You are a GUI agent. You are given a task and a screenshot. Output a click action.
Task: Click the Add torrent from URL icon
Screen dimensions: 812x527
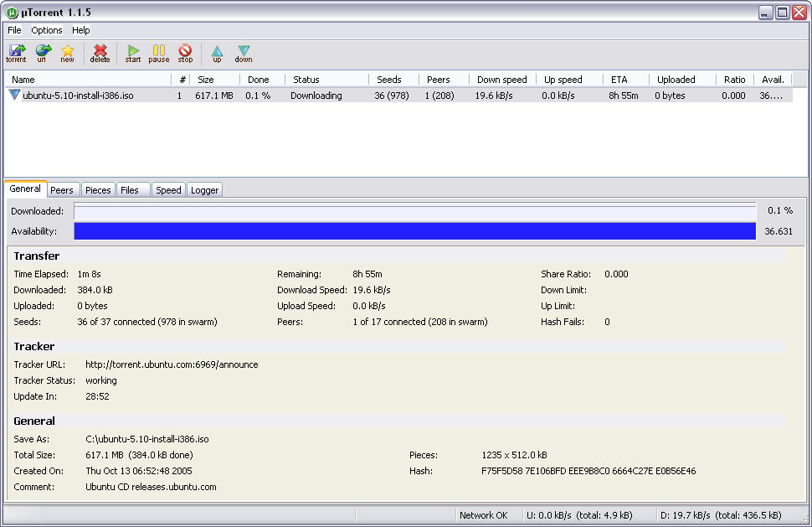(x=42, y=54)
